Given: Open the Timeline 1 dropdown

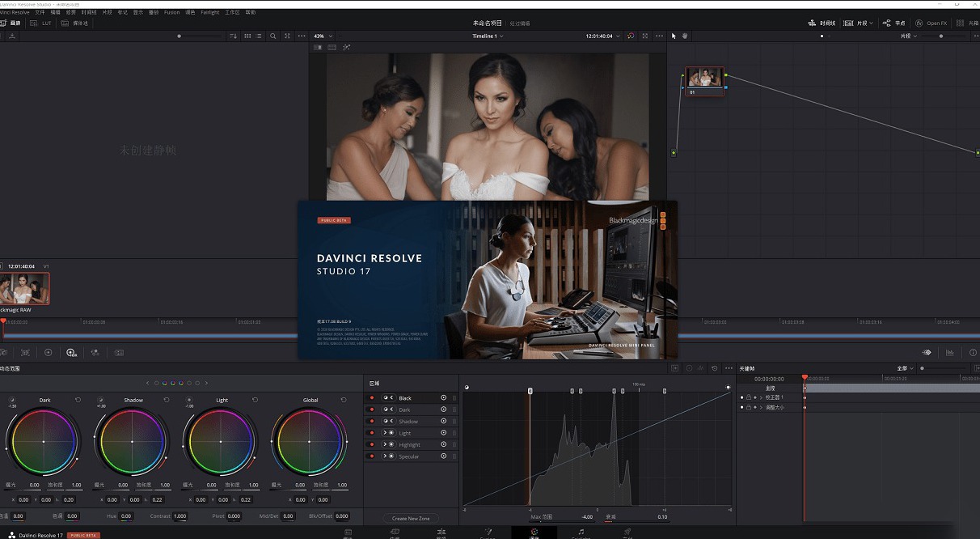Looking at the screenshot, I should (x=488, y=36).
